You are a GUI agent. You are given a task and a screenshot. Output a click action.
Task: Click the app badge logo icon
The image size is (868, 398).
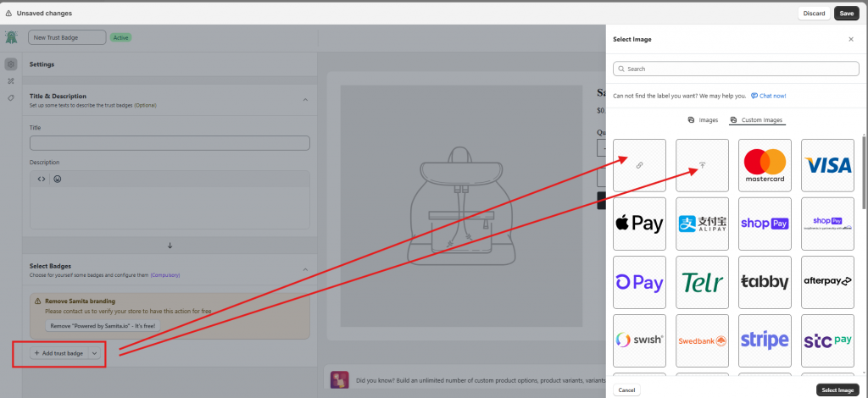point(11,37)
